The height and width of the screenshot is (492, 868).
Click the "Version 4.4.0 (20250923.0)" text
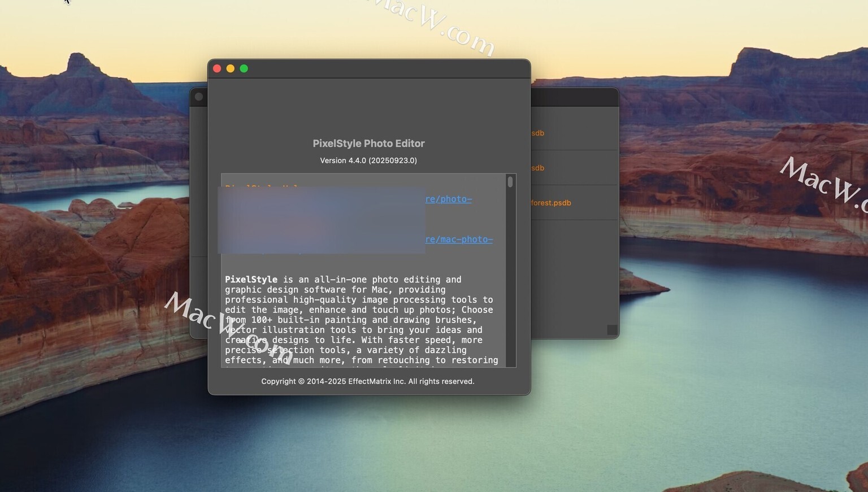click(368, 160)
